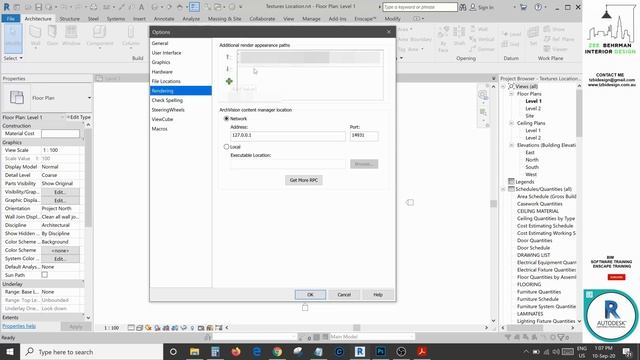
Task: Open the help question mark icon
Action: point(538,7)
